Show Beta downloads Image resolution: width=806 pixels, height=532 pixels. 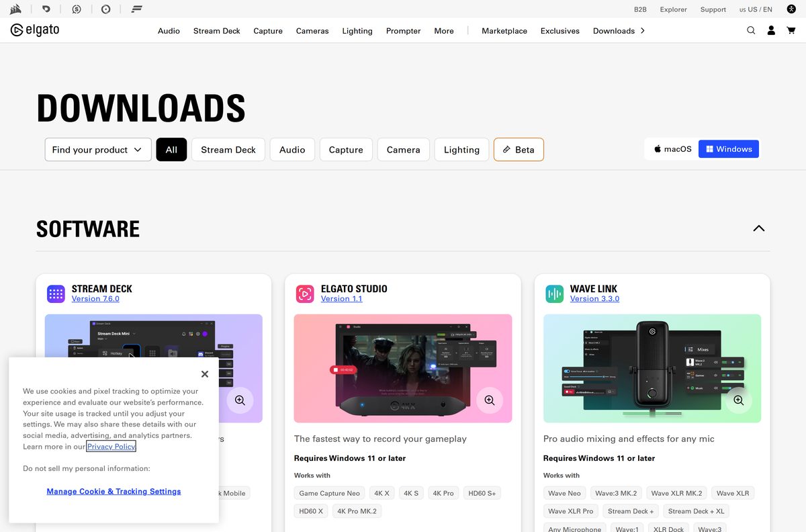coord(519,150)
